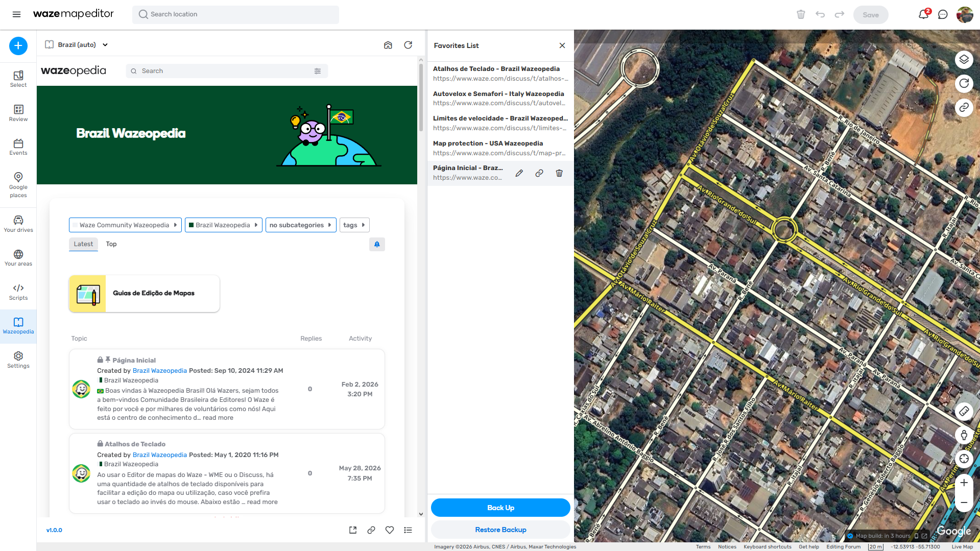
Task: Open the Página Inicial topic
Action: click(x=134, y=361)
